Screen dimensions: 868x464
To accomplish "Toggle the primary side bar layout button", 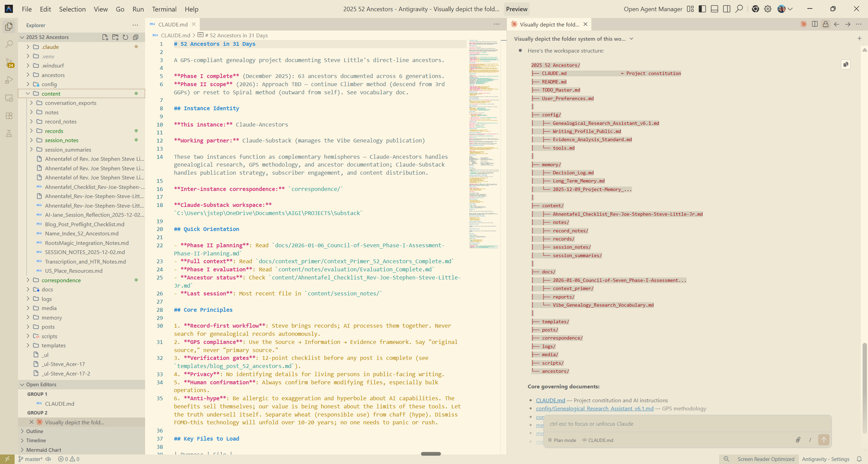I will click(x=702, y=9).
